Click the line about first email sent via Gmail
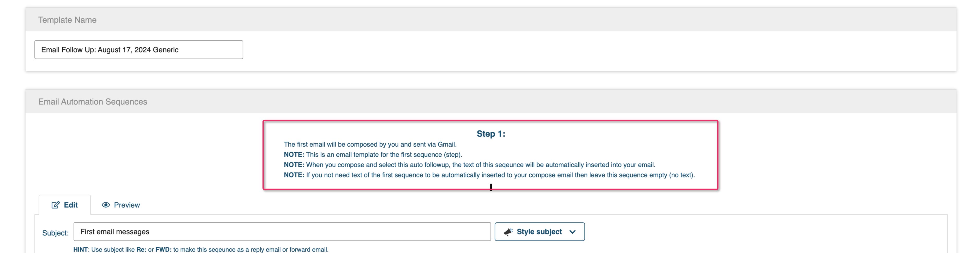980x253 pixels. point(370,145)
